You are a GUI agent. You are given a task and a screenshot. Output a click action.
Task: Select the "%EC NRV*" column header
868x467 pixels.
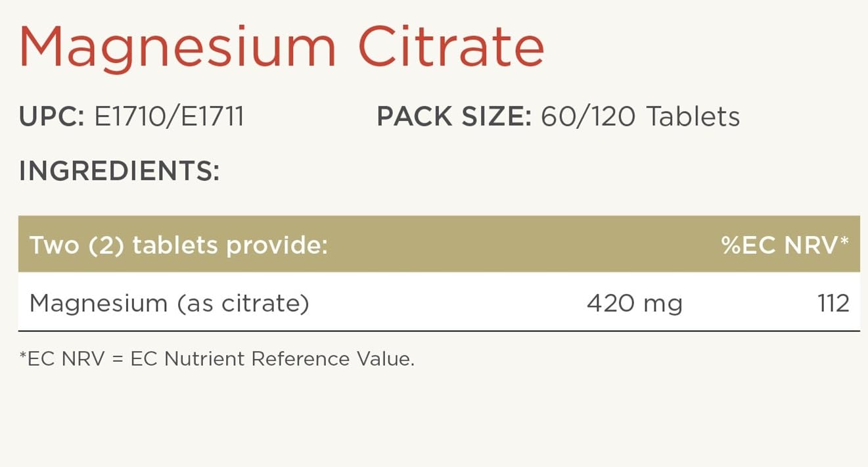[785, 245]
